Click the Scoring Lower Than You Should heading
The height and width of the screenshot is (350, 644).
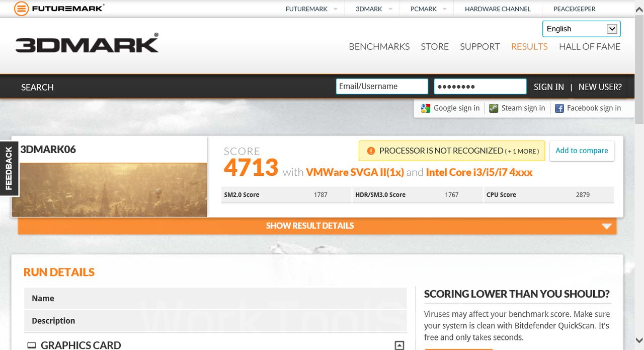click(x=517, y=294)
